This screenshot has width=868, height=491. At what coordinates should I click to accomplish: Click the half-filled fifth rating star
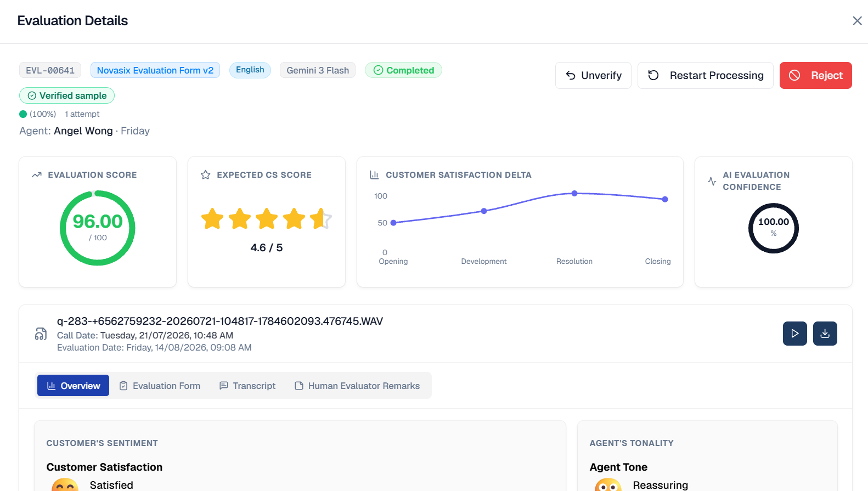tap(321, 219)
